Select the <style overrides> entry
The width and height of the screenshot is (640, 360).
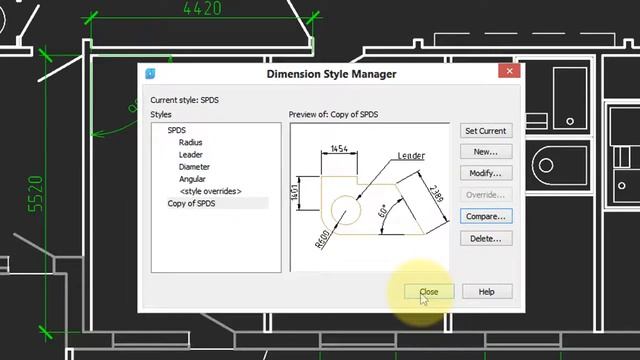211,191
